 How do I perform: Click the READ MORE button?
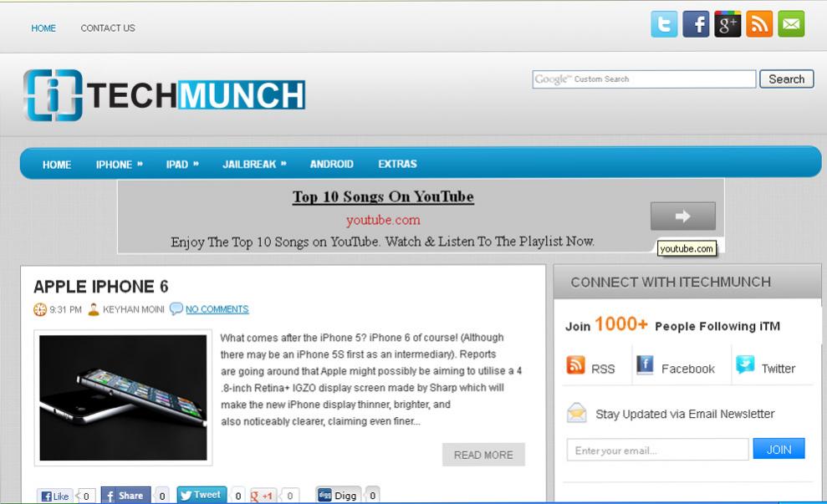point(483,455)
